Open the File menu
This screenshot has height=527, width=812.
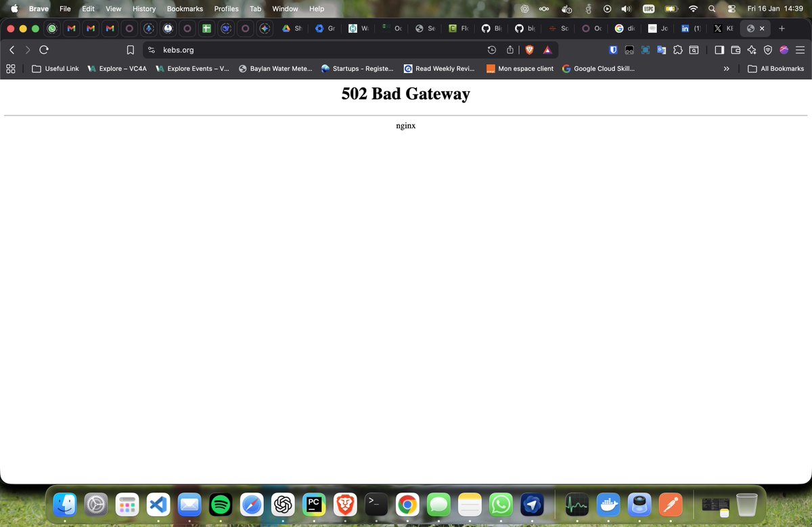[65, 9]
